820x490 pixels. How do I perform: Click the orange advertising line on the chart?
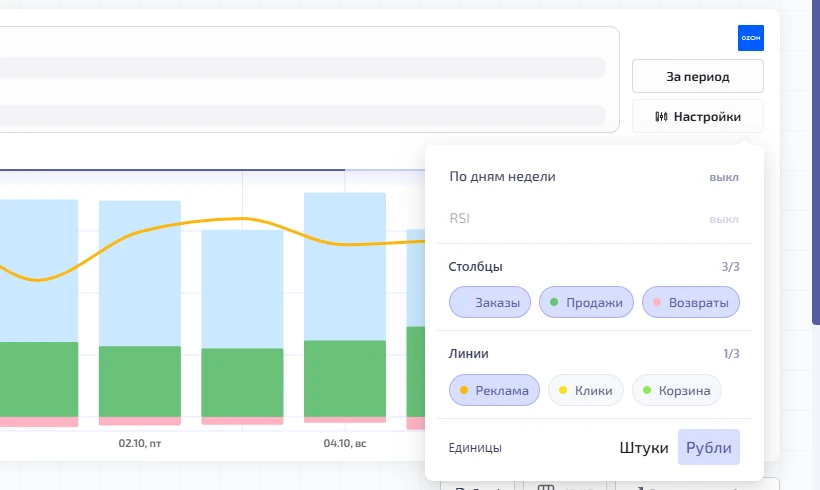[x=242, y=218]
